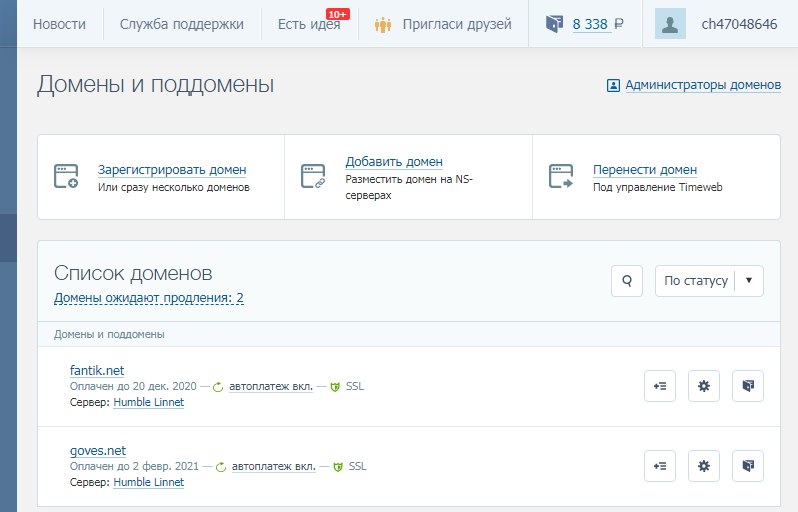
Task: Click the goves.net autopayment refresh icon
Action: click(x=220, y=467)
